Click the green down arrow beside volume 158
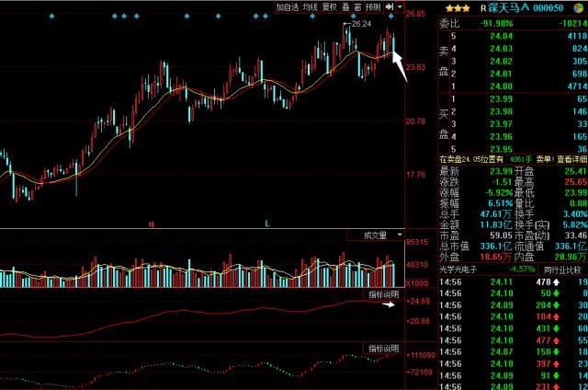This screenshot has height=390, width=588. pos(556,351)
